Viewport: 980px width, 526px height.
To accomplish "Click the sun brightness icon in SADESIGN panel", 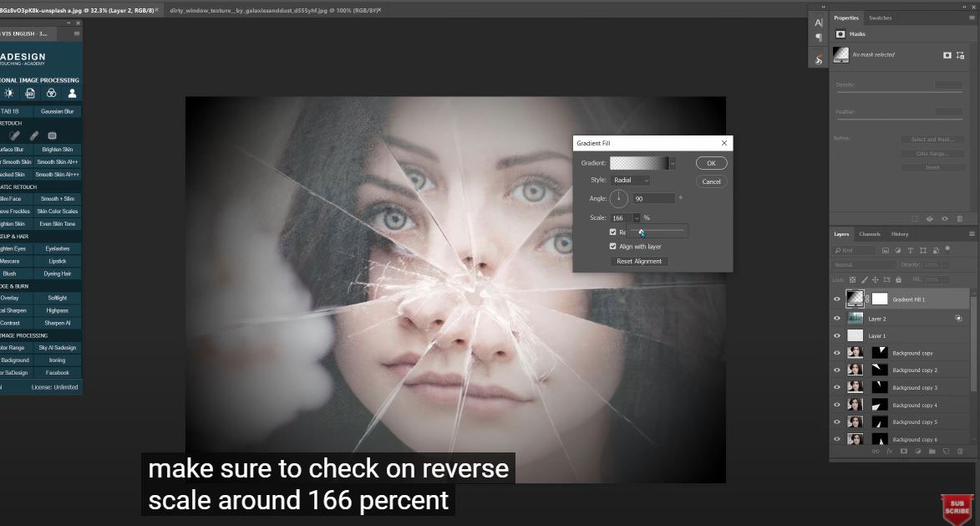I will tap(8, 93).
